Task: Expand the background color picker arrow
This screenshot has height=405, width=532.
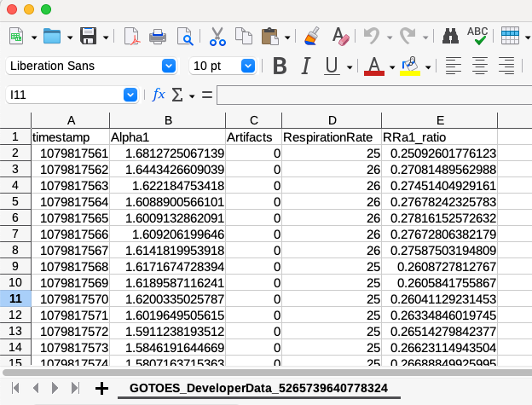Action: (x=428, y=67)
